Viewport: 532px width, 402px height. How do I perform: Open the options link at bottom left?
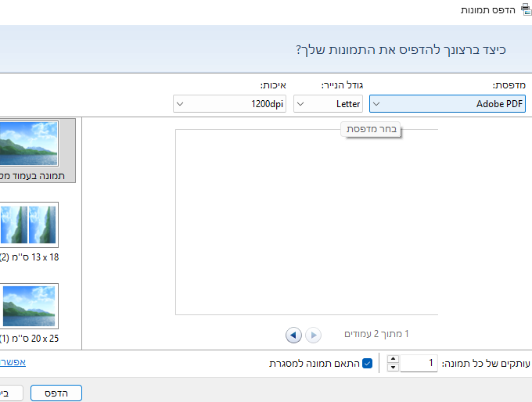tap(13, 362)
